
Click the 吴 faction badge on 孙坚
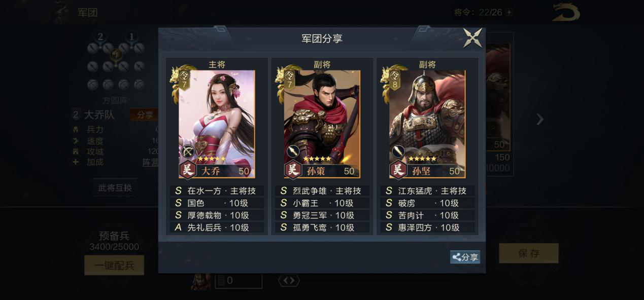(399, 169)
